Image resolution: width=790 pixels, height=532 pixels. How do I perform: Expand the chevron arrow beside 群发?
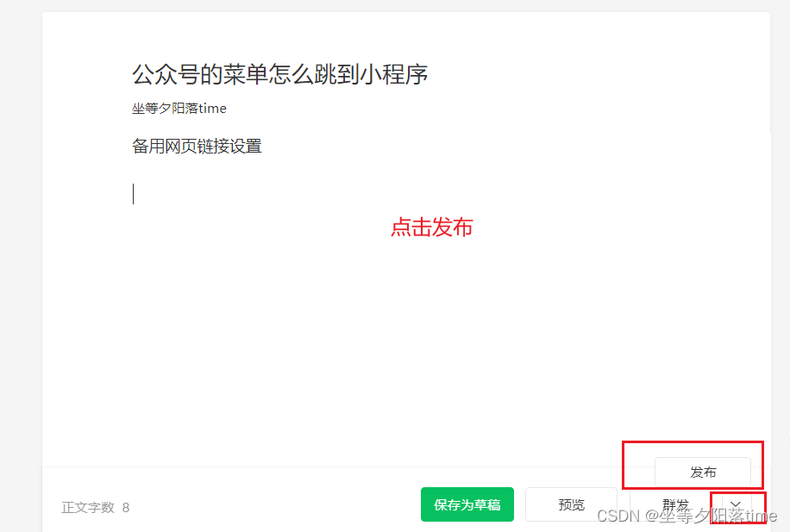point(736,504)
